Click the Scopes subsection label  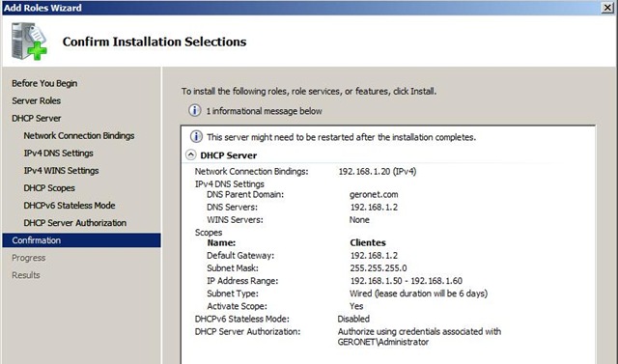(x=209, y=233)
